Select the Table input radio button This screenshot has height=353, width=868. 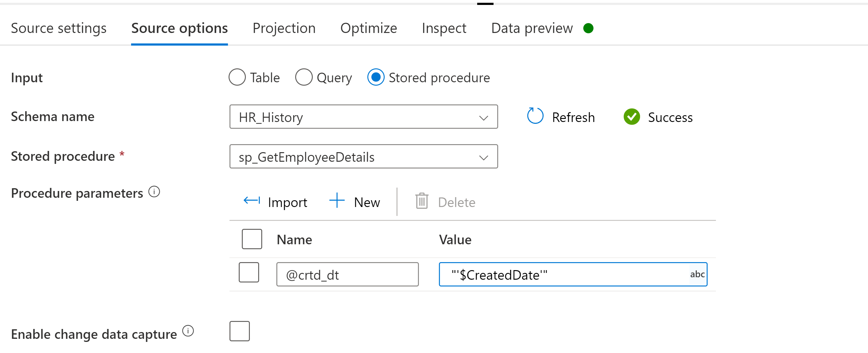[237, 77]
